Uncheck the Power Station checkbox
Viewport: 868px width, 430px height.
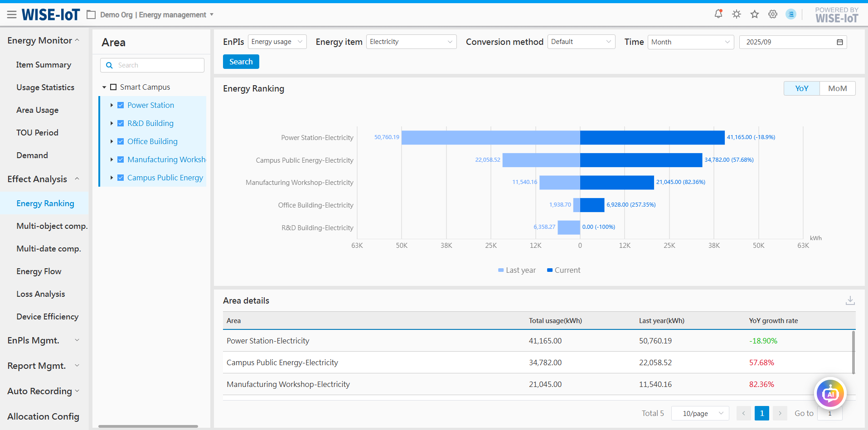[121, 105]
